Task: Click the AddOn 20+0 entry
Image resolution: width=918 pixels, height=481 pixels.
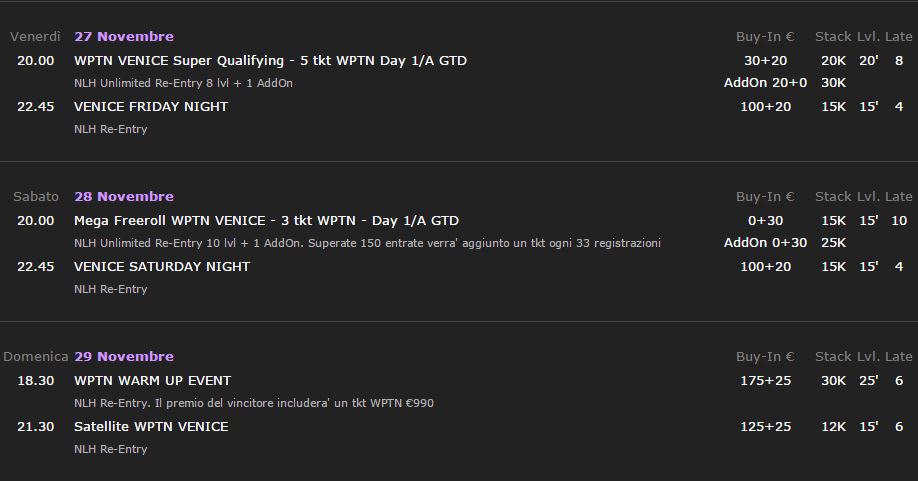Action: click(765, 83)
